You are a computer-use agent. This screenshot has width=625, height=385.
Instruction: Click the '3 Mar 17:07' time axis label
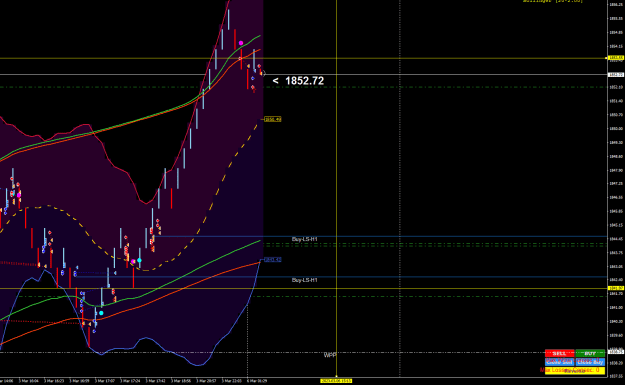point(105,381)
